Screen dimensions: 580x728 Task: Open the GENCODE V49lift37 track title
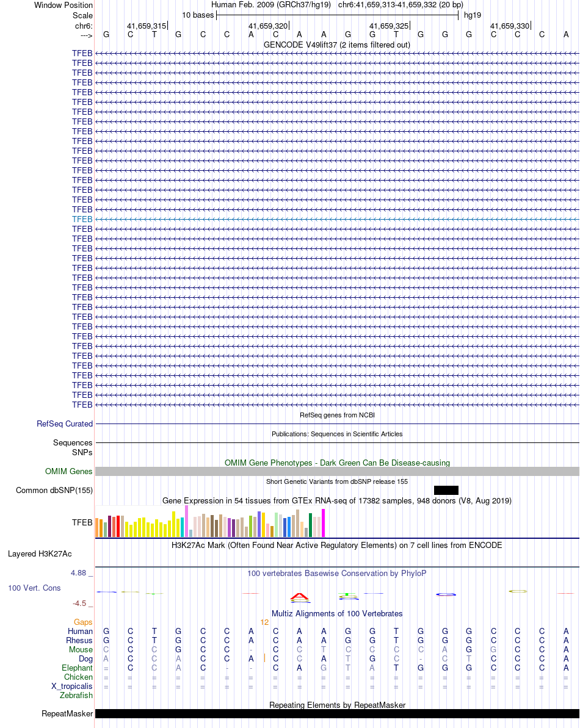click(x=336, y=45)
